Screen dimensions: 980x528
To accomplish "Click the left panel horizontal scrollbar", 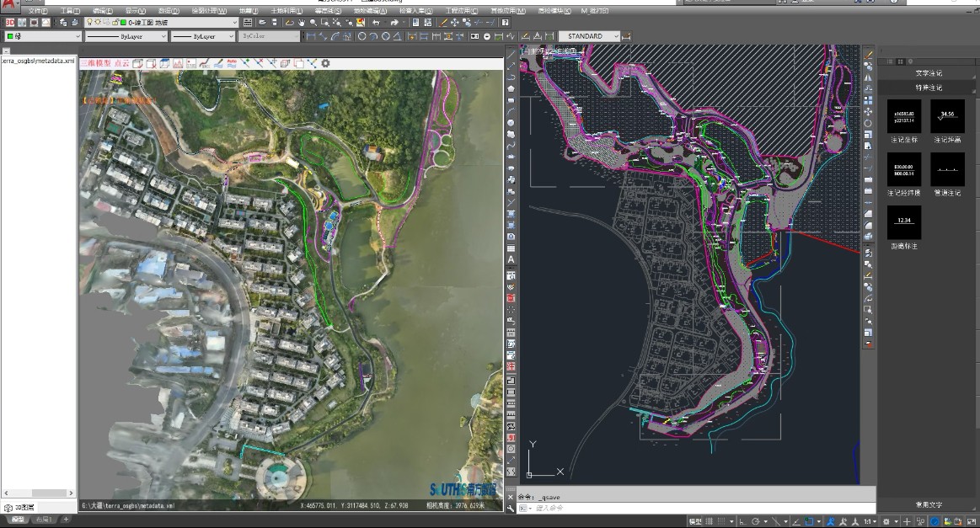I will (x=38, y=493).
